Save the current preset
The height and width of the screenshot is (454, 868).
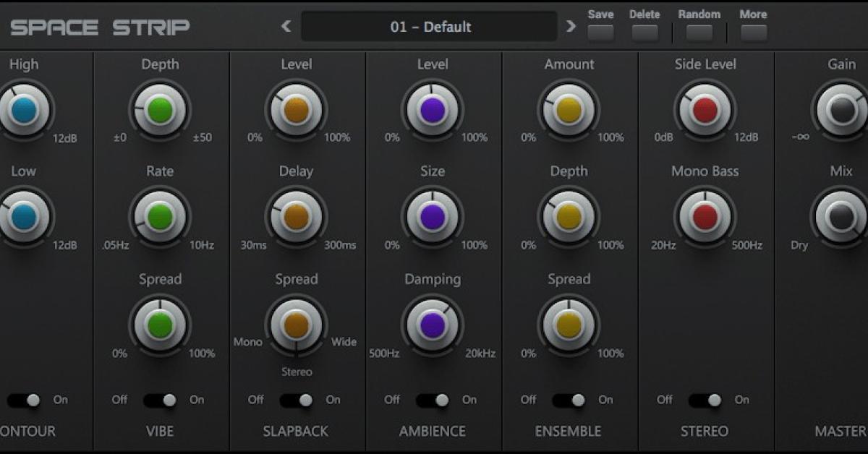600,33
